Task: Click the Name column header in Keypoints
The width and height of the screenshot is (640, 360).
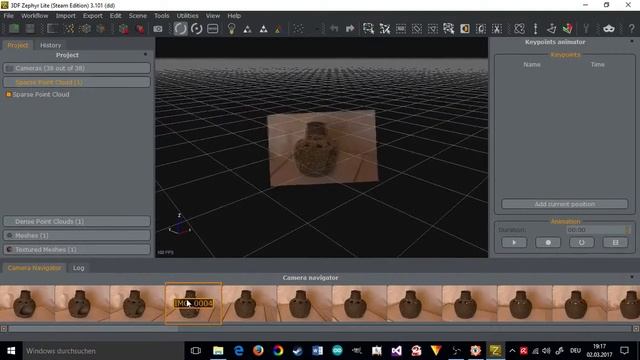Action: 532,64
